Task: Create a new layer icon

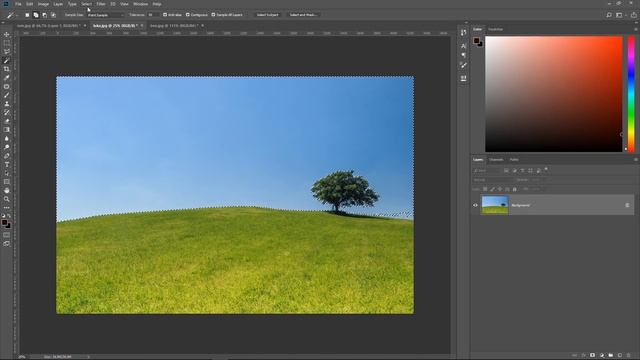Action: [620, 356]
